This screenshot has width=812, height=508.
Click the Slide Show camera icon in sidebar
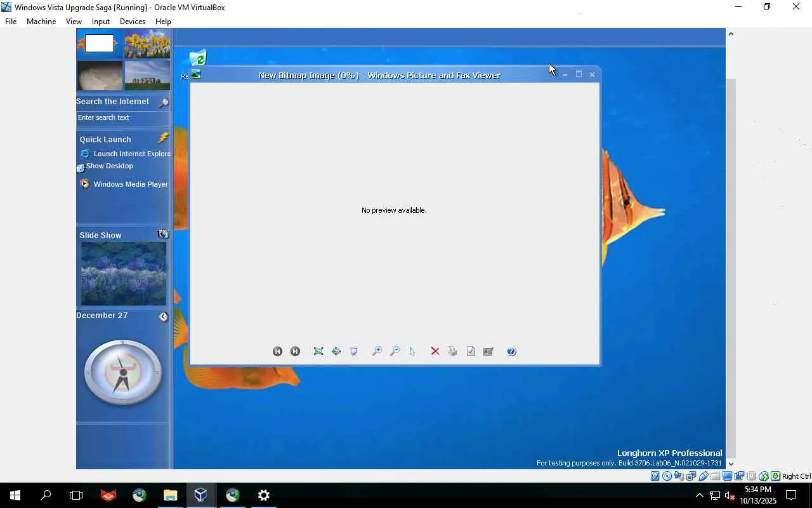(x=163, y=234)
